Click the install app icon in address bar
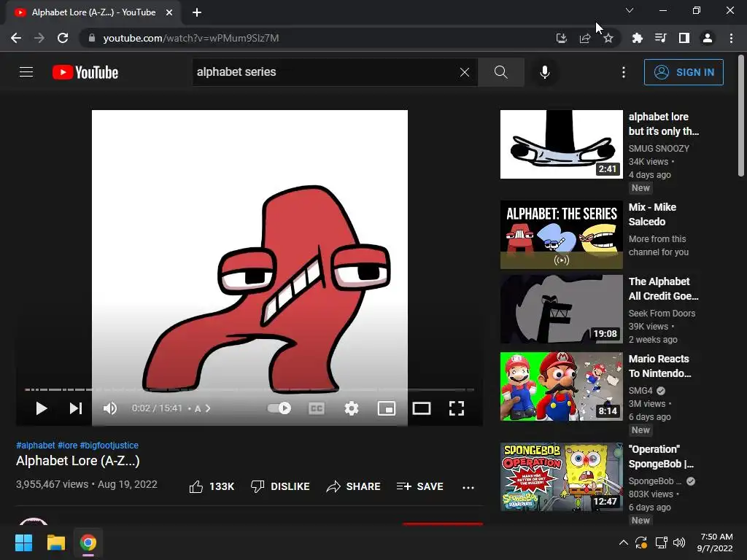The image size is (747, 560). coord(562,38)
